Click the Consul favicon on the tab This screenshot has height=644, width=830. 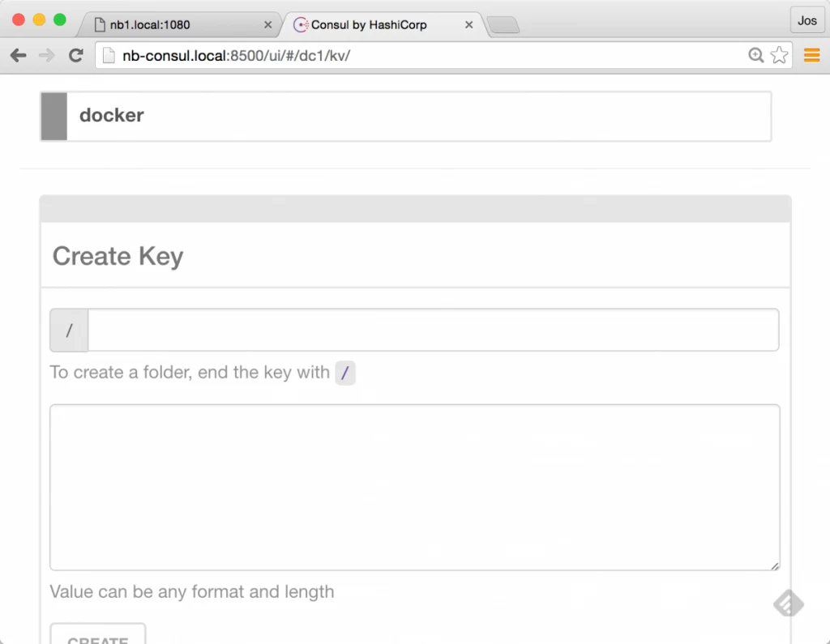click(x=301, y=25)
